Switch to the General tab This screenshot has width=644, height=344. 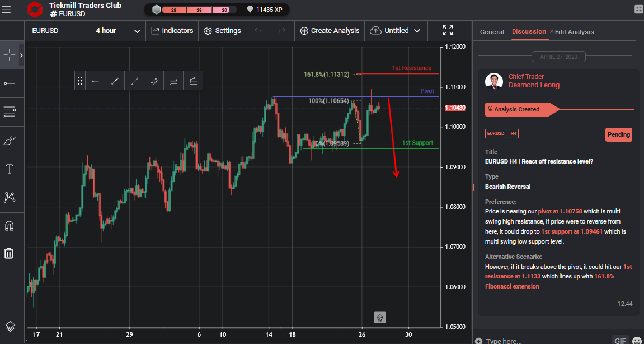[x=492, y=32]
